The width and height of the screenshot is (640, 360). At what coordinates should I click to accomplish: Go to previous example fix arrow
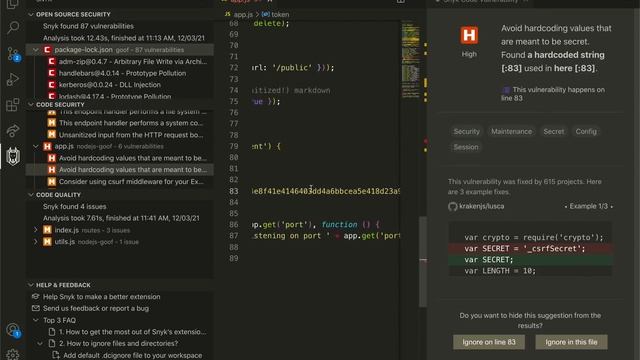point(566,207)
